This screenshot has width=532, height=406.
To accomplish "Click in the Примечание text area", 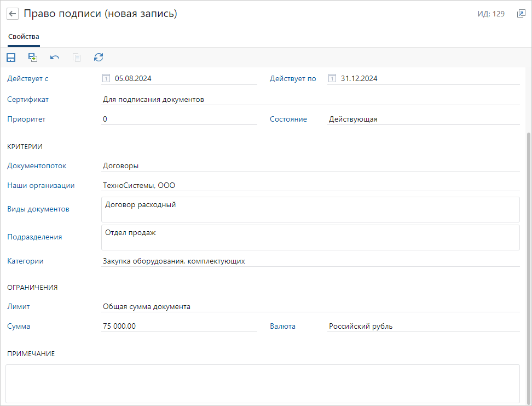I will point(262,384).
